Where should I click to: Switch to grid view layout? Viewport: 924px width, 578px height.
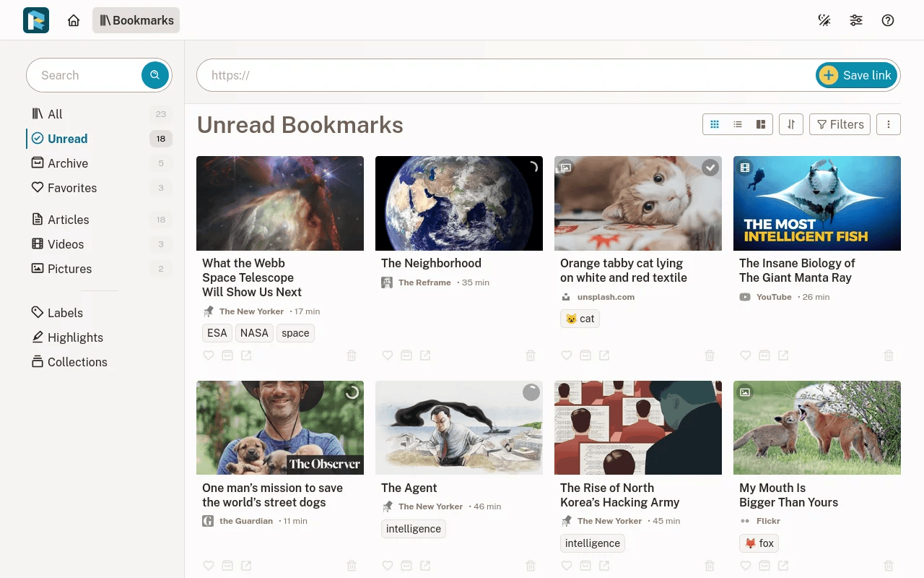[x=715, y=124]
